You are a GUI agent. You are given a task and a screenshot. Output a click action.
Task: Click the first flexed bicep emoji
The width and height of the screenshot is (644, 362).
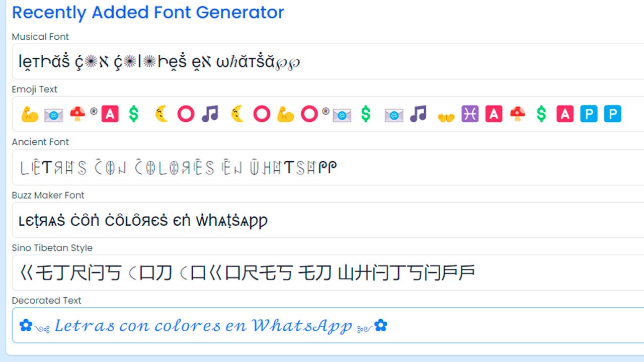[29, 114]
